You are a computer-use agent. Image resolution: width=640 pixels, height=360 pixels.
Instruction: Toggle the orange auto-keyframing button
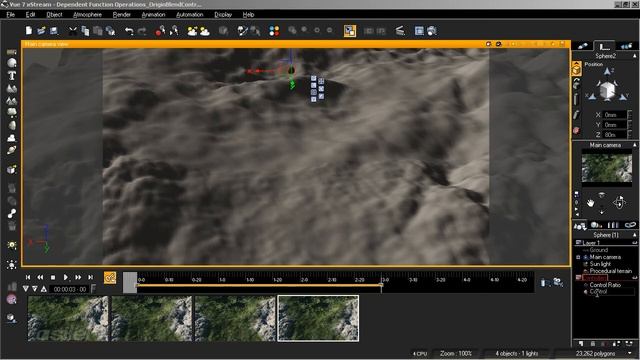[x=110, y=278]
